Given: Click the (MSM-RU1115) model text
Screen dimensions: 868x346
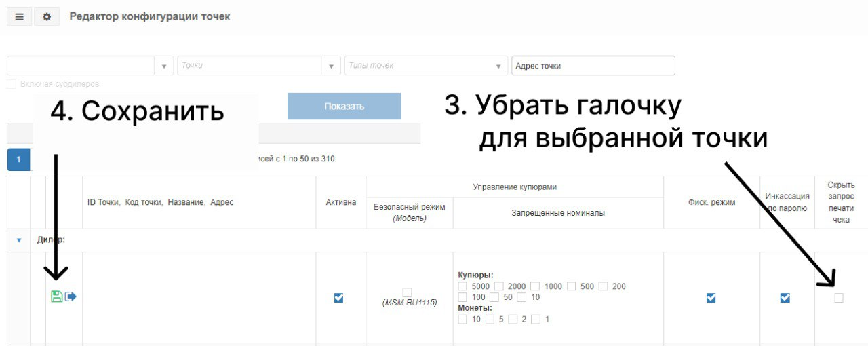Looking at the screenshot, I should coord(410,303).
